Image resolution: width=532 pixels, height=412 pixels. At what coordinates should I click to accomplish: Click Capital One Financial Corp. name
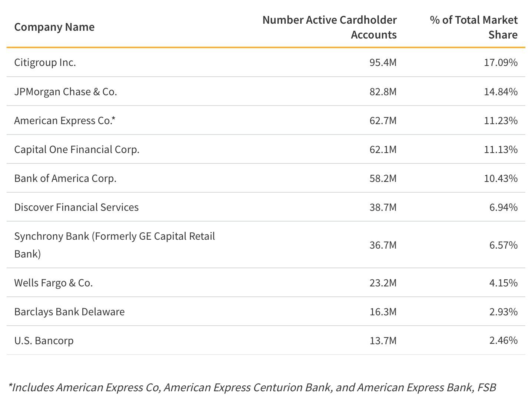(77, 149)
